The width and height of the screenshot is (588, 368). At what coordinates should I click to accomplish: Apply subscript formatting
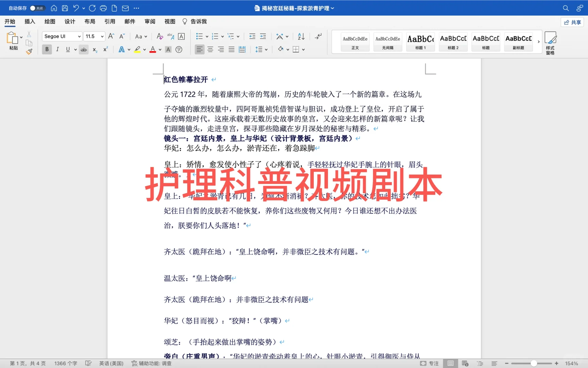(x=94, y=49)
